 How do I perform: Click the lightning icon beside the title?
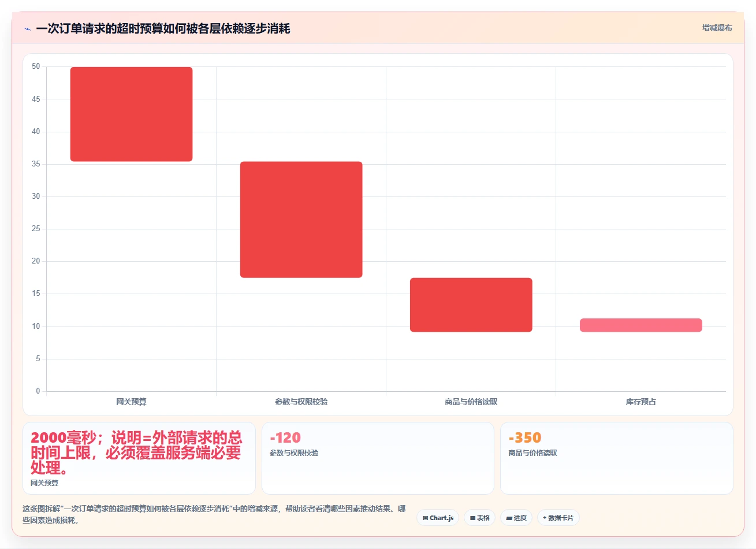tap(27, 28)
